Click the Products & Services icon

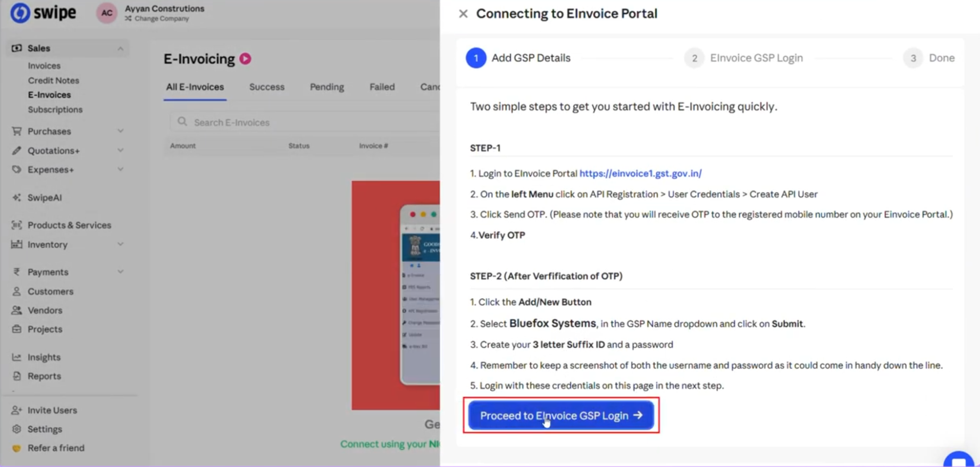(16, 225)
